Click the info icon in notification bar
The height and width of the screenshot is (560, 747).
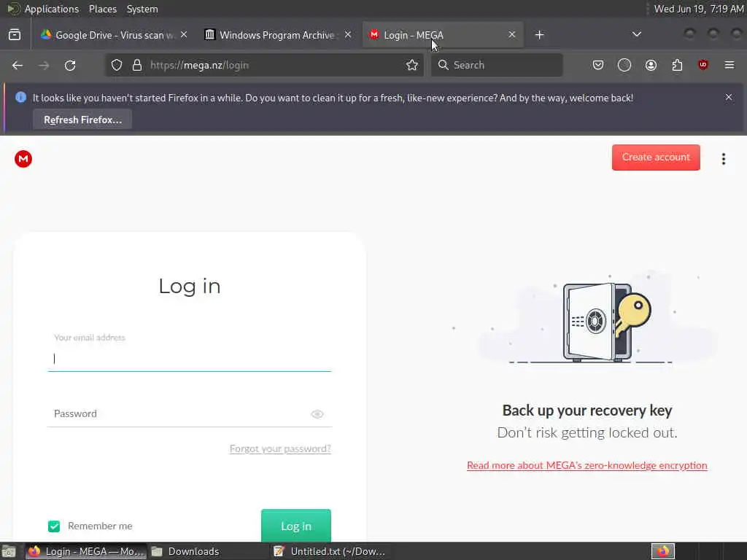tap(20, 97)
